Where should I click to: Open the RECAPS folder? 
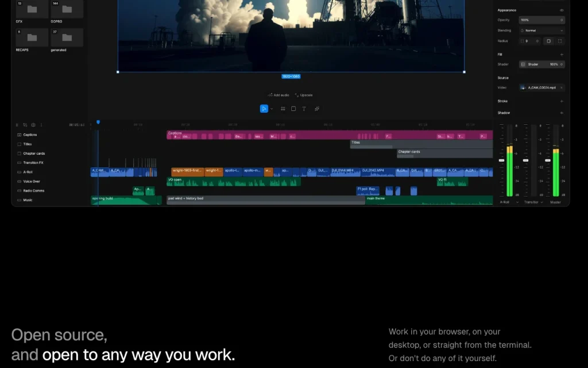click(32, 37)
